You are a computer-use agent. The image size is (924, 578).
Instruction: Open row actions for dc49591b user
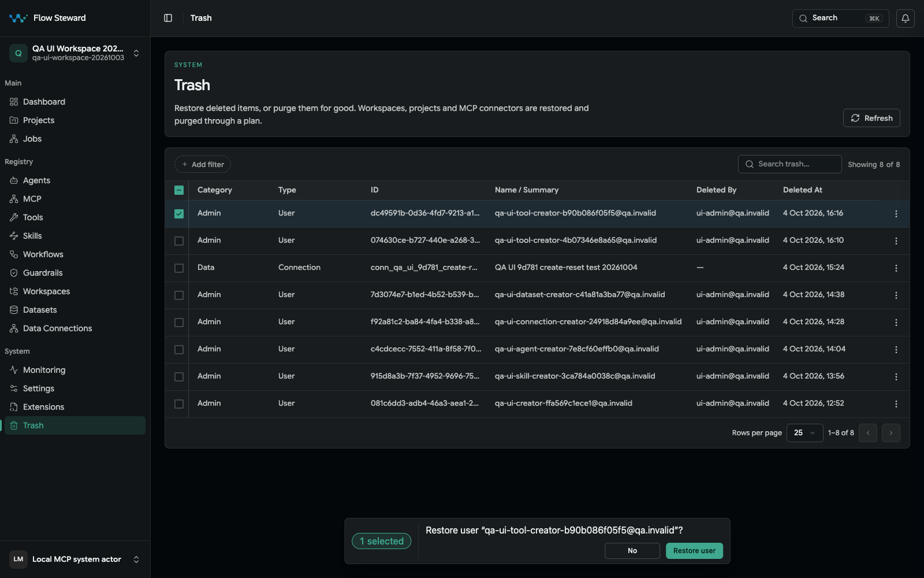[896, 214]
